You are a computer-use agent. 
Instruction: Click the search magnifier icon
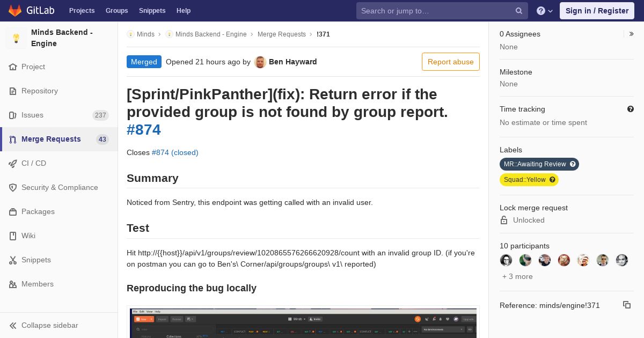click(x=519, y=11)
